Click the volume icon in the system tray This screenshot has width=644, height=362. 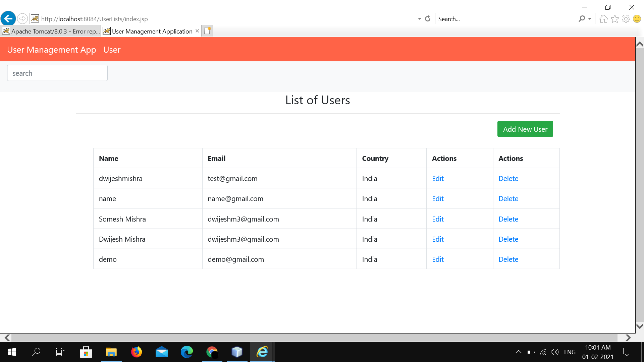(554, 352)
